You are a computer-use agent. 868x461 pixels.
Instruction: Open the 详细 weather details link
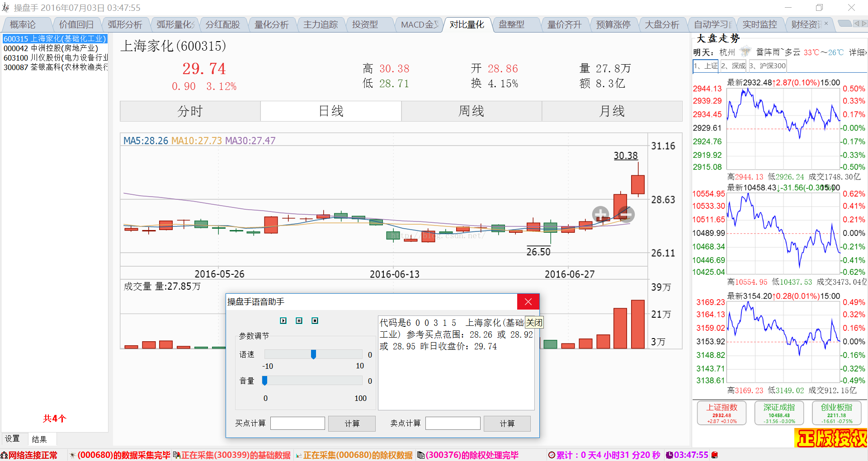858,52
